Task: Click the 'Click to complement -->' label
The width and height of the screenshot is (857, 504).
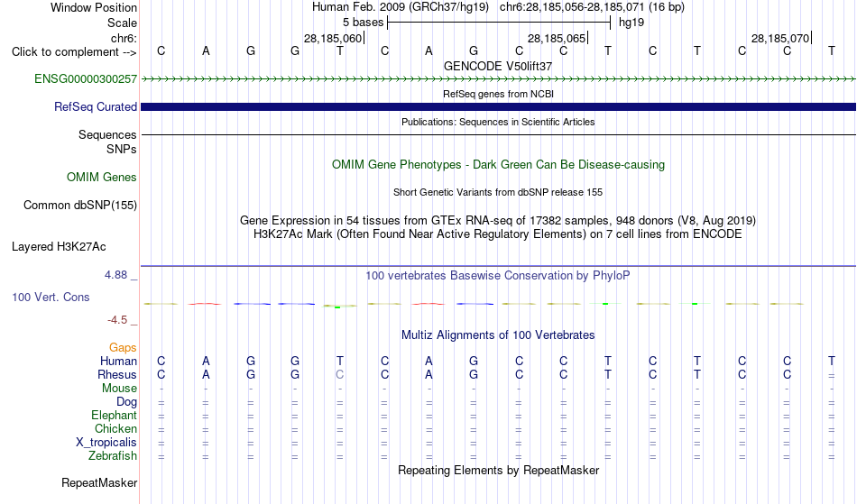Action: point(74,52)
